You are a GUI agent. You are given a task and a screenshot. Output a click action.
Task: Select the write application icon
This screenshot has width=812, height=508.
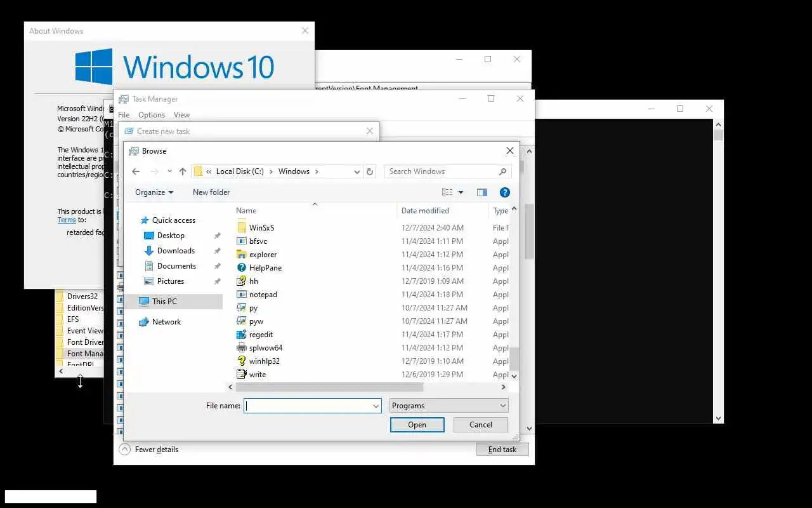(x=241, y=375)
